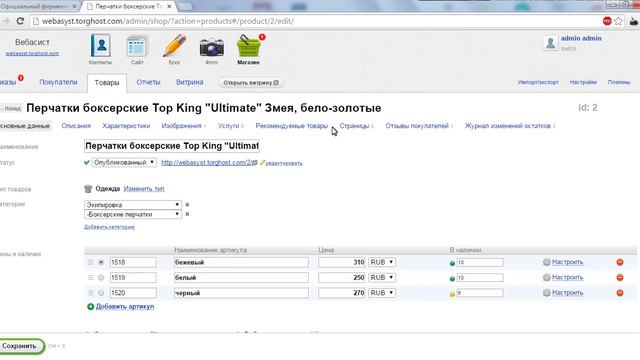This screenshot has width=640, height=360.
Task: Open the Опубликованный status dropdown
Action: pyautogui.click(x=124, y=162)
